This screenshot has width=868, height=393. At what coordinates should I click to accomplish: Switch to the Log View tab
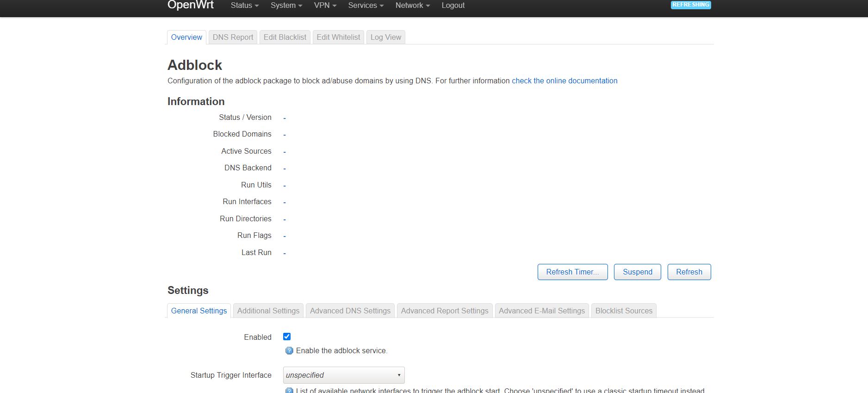[386, 37]
